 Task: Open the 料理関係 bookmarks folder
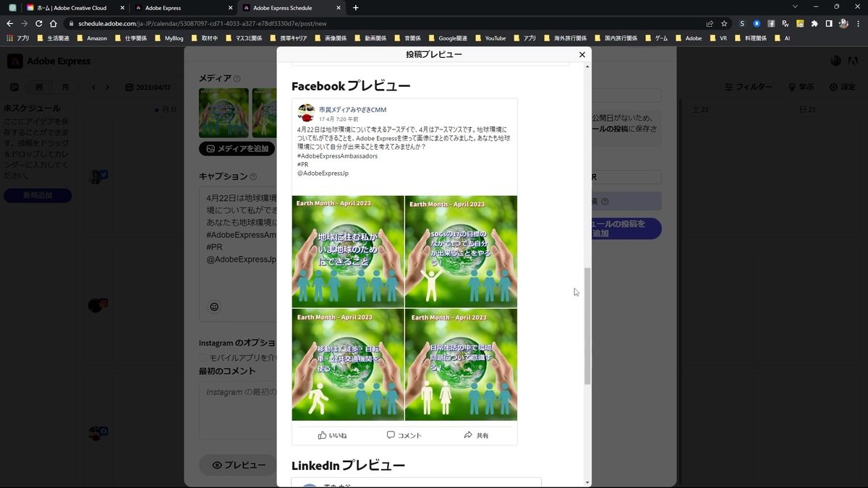(749, 38)
